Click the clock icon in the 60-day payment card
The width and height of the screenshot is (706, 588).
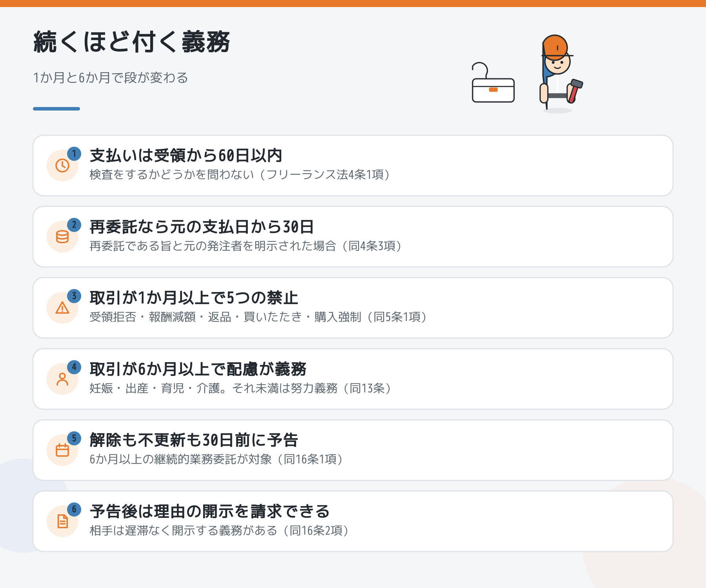click(x=62, y=165)
